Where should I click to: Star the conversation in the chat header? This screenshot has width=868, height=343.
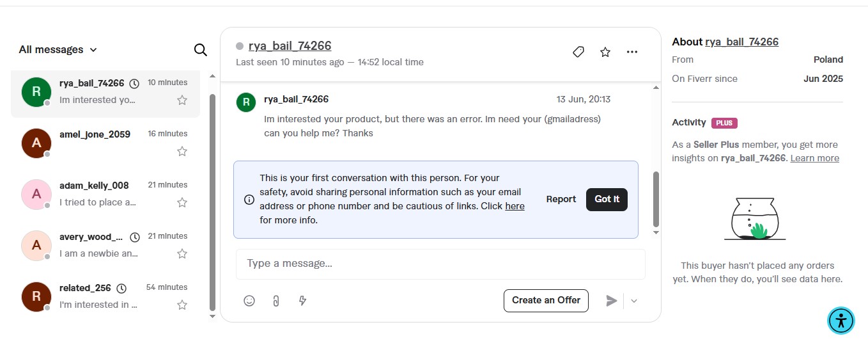pos(605,52)
